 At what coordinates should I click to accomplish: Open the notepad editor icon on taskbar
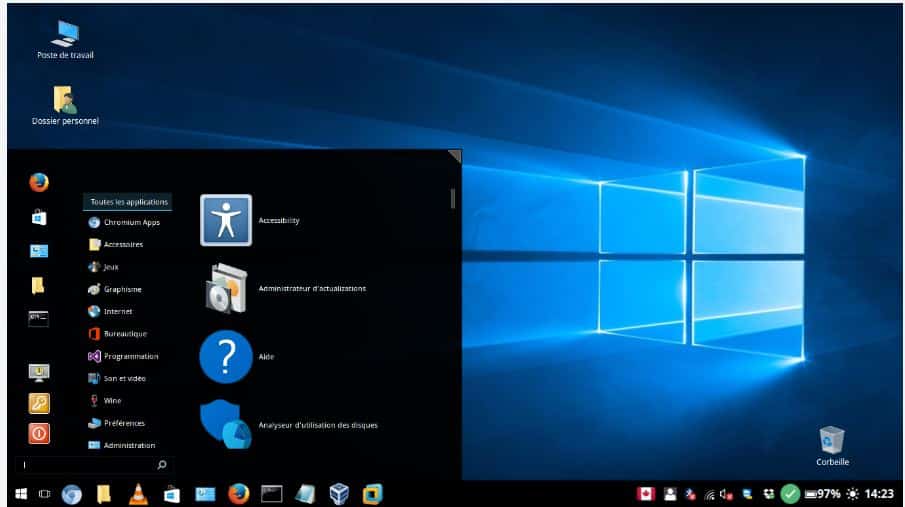305,494
